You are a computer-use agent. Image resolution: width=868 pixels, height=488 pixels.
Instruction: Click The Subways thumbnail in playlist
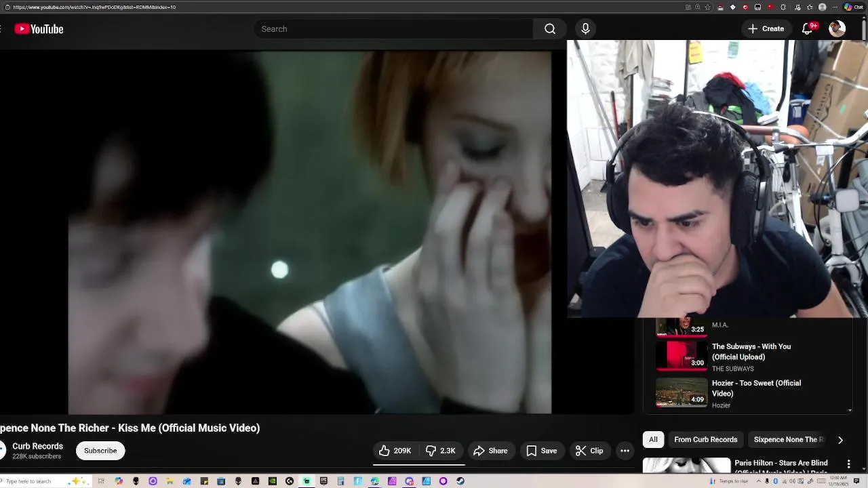(x=682, y=355)
